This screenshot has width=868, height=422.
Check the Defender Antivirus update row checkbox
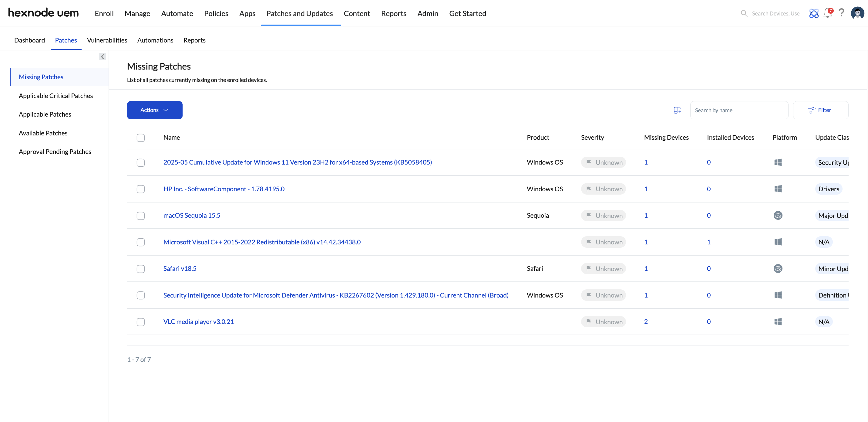point(140,295)
